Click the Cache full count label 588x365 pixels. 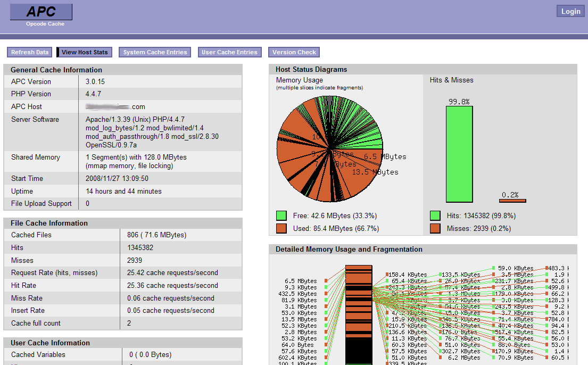(36, 323)
